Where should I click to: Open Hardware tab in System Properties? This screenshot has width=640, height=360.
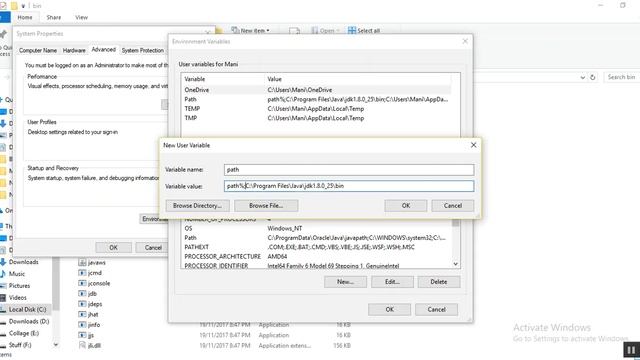click(74, 50)
